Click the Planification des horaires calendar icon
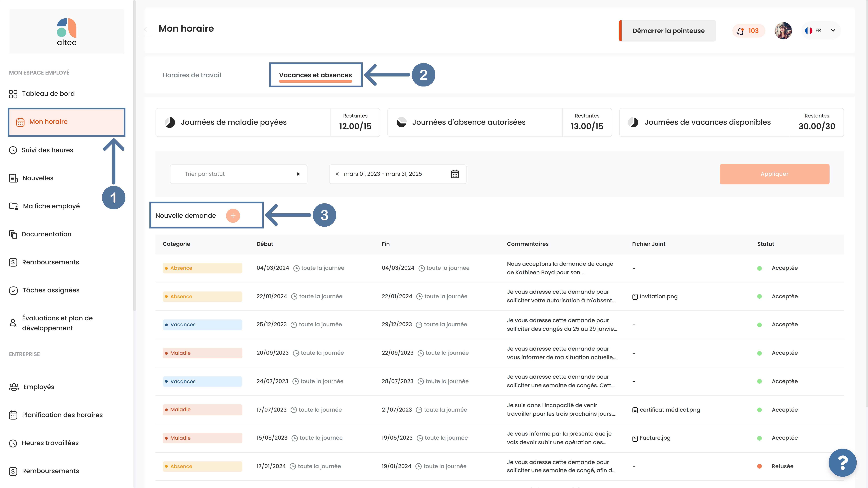 [13, 415]
